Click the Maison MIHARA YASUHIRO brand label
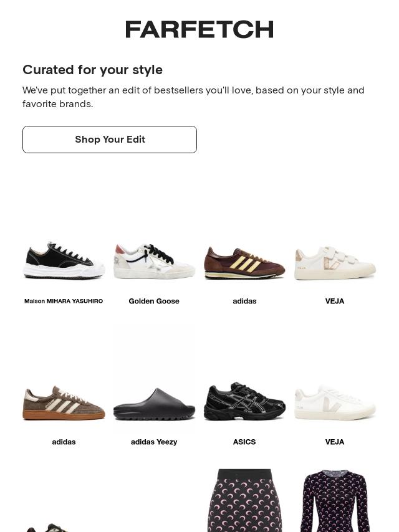Screen dimensions: 399x532 pos(64,301)
